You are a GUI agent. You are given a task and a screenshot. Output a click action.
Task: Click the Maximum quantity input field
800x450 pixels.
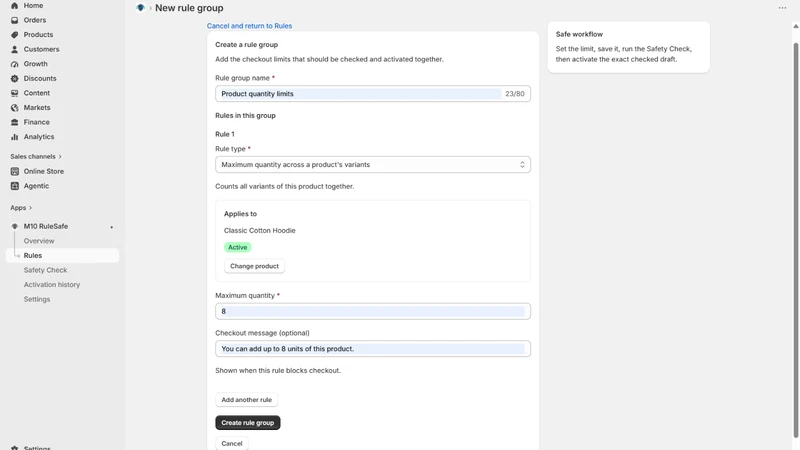click(372, 311)
